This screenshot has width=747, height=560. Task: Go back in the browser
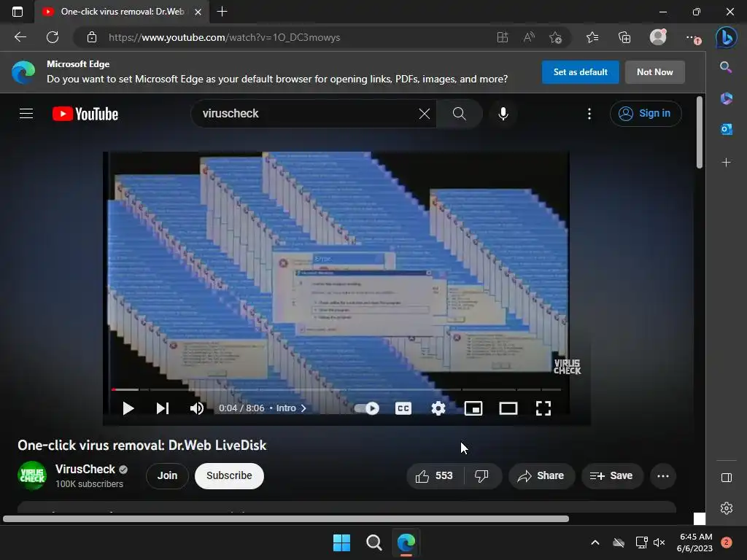[x=20, y=37]
